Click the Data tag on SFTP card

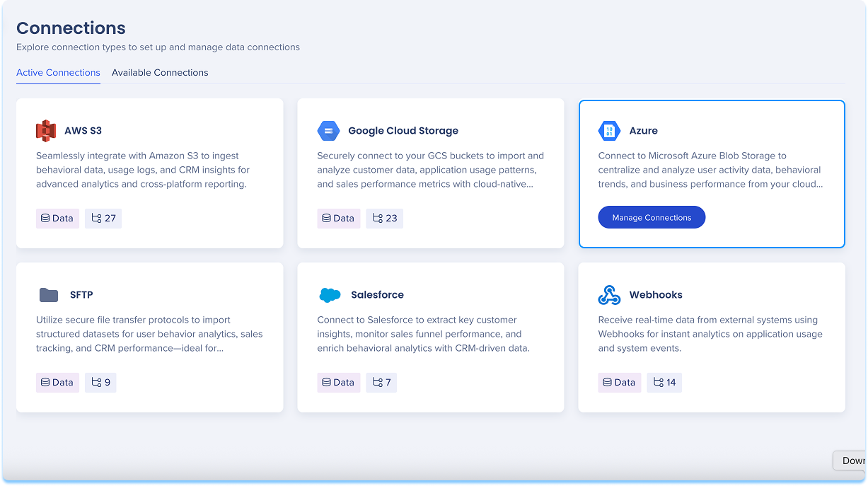point(57,383)
